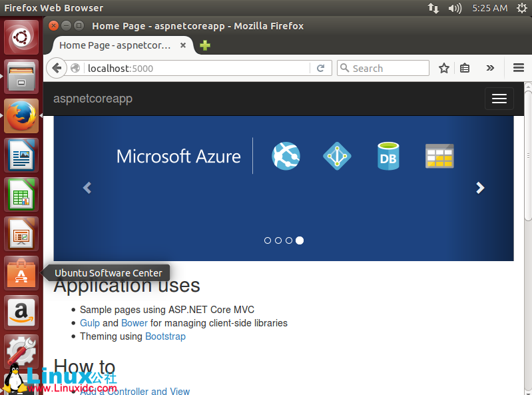Click the Gulp hyperlink
This screenshot has height=395, width=532.
(89, 323)
